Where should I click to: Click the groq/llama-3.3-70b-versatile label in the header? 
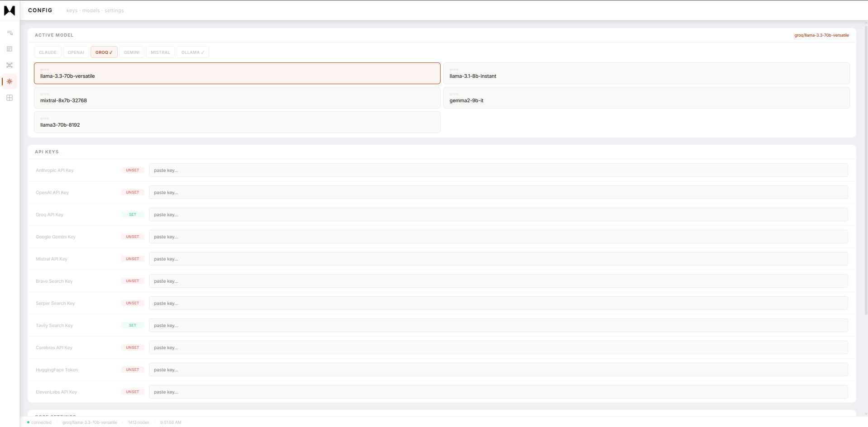[822, 35]
